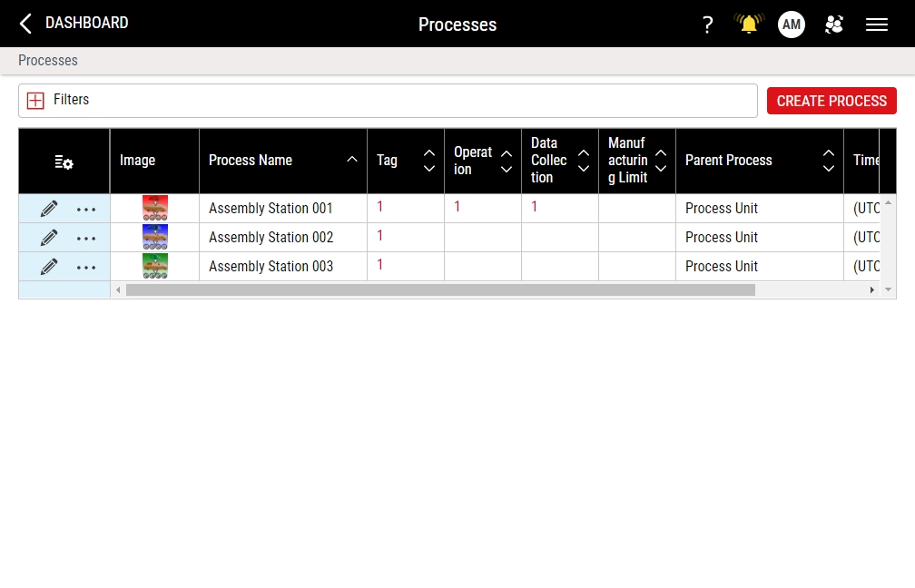Screen dimensions: 915x588
Task: Edit Assembly Station 001 with the pencil icon
Action: tap(49, 208)
